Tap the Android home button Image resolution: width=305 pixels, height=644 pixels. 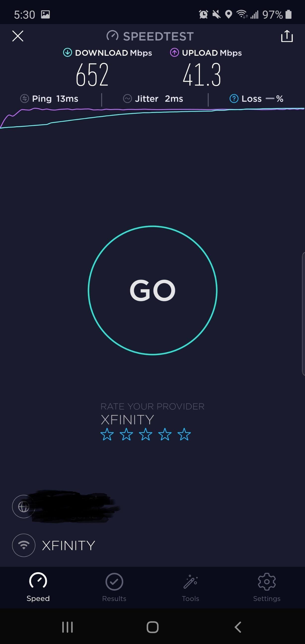point(152,627)
